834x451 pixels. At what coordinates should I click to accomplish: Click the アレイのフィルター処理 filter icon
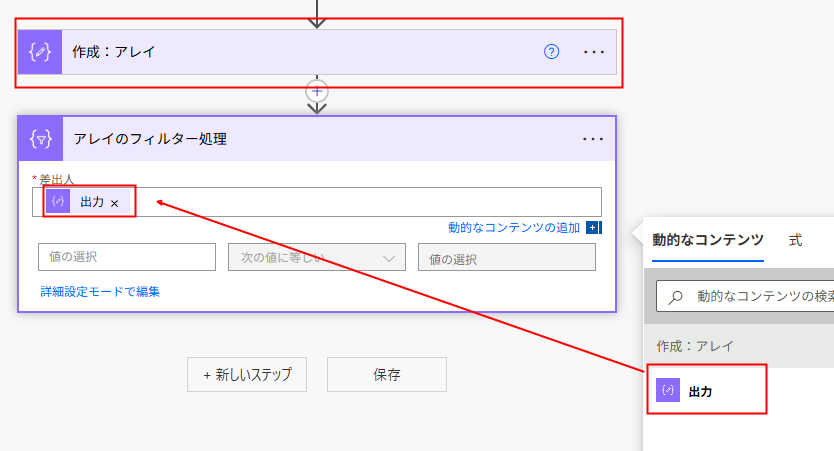(41, 139)
